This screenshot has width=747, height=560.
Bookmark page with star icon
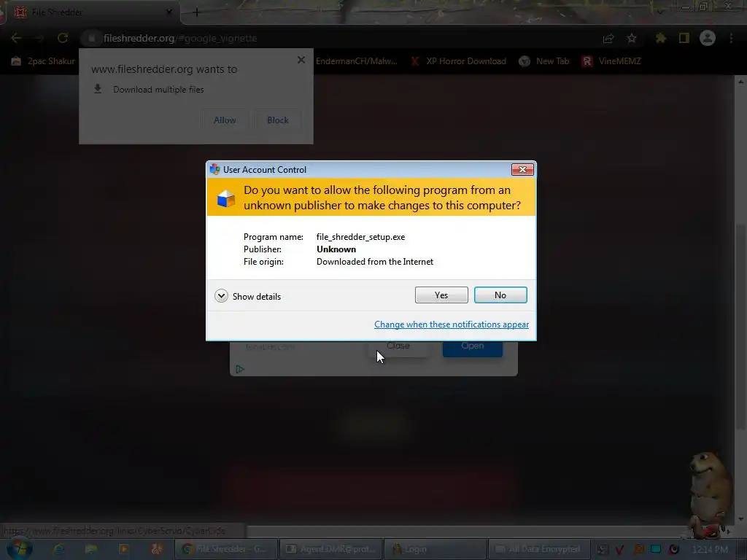(x=632, y=38)
